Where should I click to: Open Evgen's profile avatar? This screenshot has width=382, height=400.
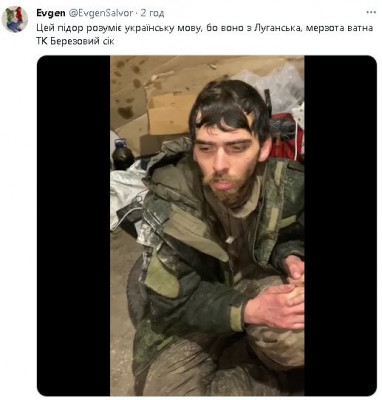pyautogui.click(x=15, y=19)
